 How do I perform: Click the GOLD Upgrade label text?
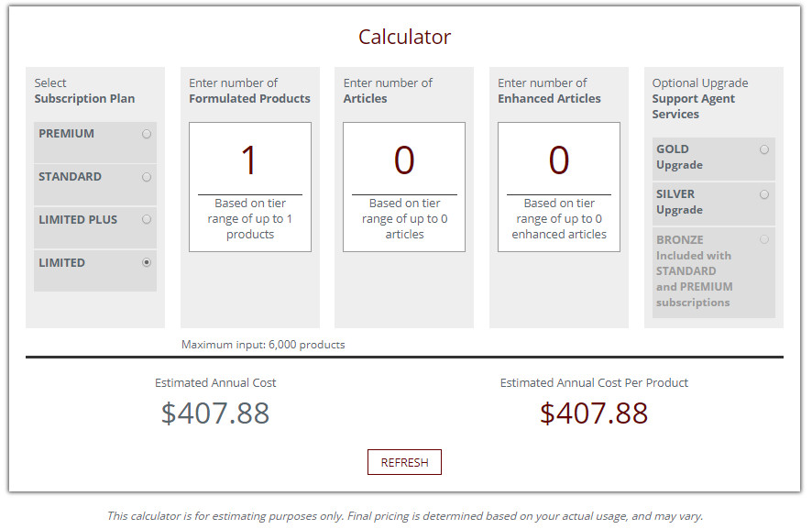pos(679,157)
